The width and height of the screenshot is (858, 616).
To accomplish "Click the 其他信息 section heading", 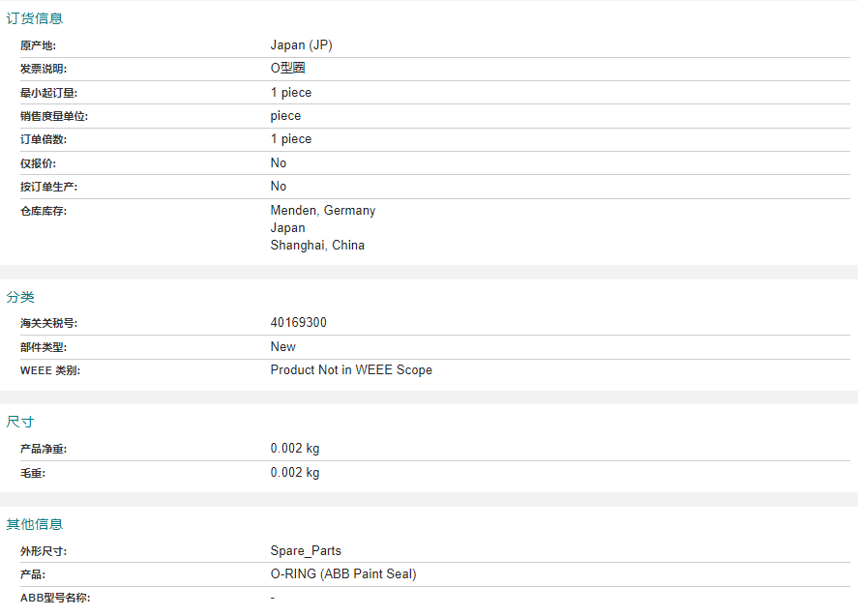I will (35, 524).
